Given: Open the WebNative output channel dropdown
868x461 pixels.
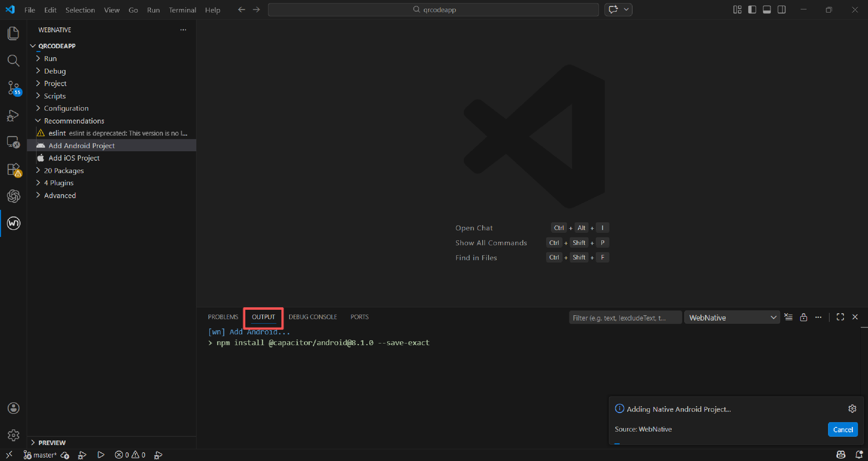Looking at the screenshot, I should pos(732,317).
